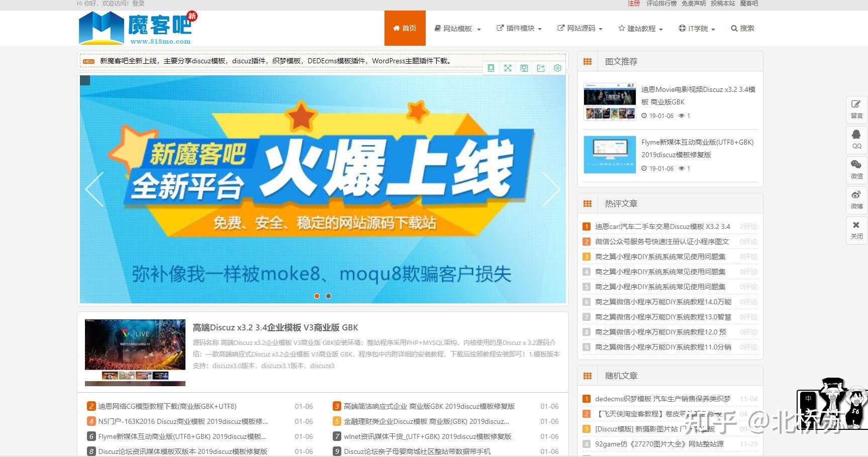Screen dimensions: 868x457
Task: Open random article dedecms织梦模板 汽车生产销售保养类织梦
Action: coord(662,399)
